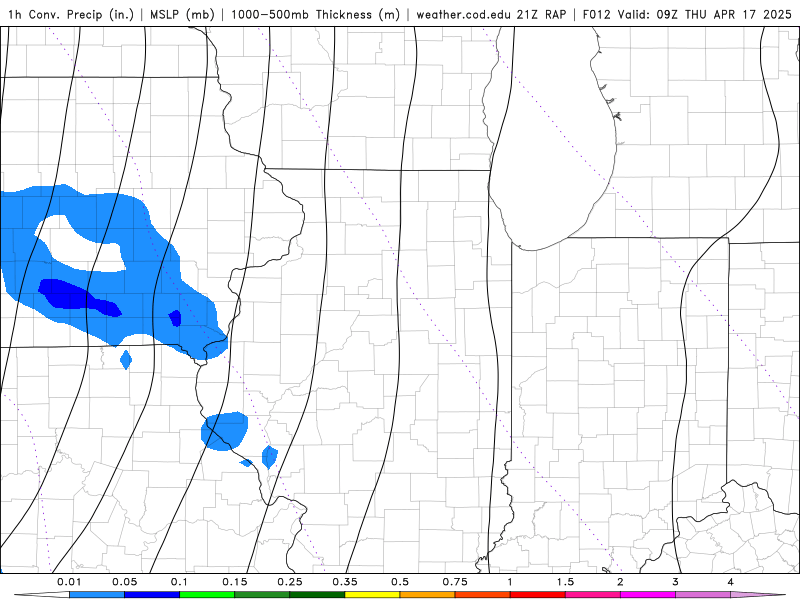Click the legend value 2

click(620, 582)
